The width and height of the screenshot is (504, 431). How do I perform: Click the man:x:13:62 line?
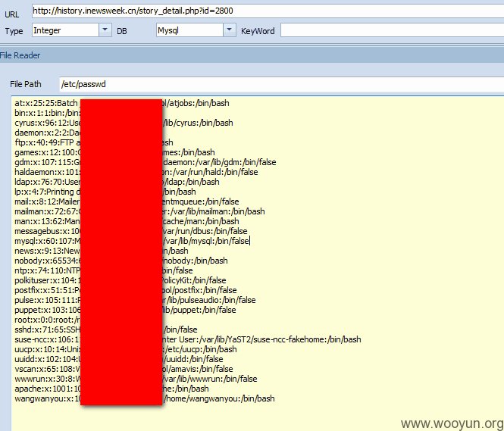127,221
